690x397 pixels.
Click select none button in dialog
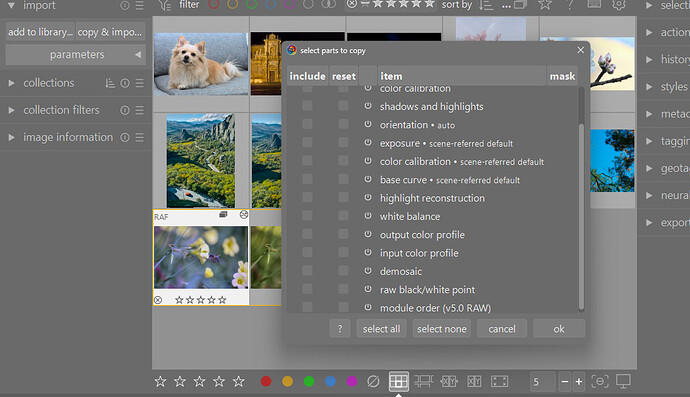click(x=441, y=329)
